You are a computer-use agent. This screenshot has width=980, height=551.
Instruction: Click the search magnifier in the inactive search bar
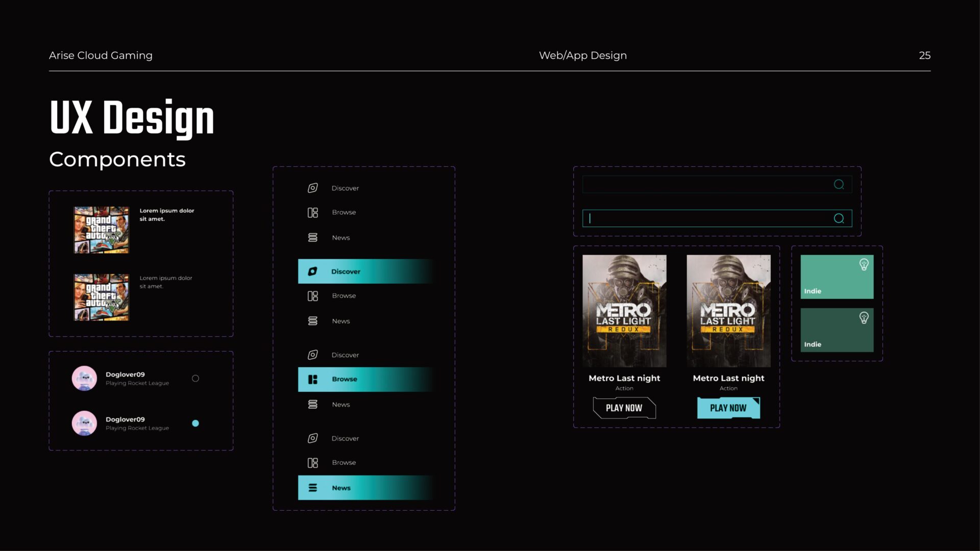[839, 184]
